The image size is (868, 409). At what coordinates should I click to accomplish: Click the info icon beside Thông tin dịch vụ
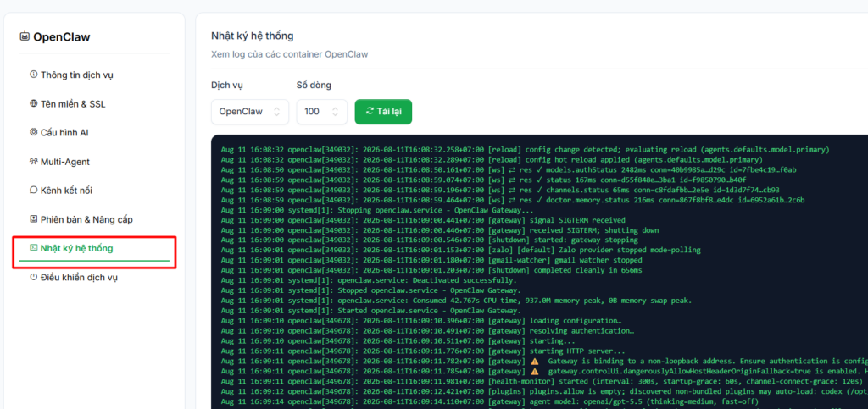click(33, 75)
